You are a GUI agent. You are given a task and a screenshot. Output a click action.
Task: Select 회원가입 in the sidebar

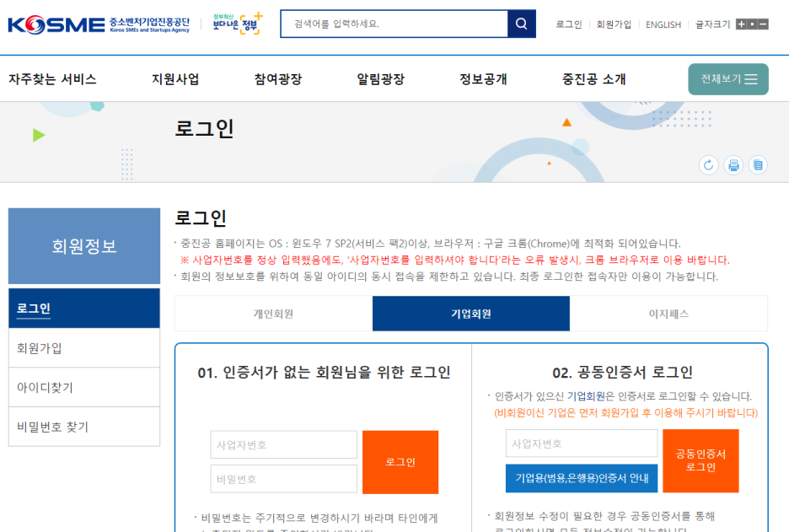pyautogui.click(x=84, y=348)
